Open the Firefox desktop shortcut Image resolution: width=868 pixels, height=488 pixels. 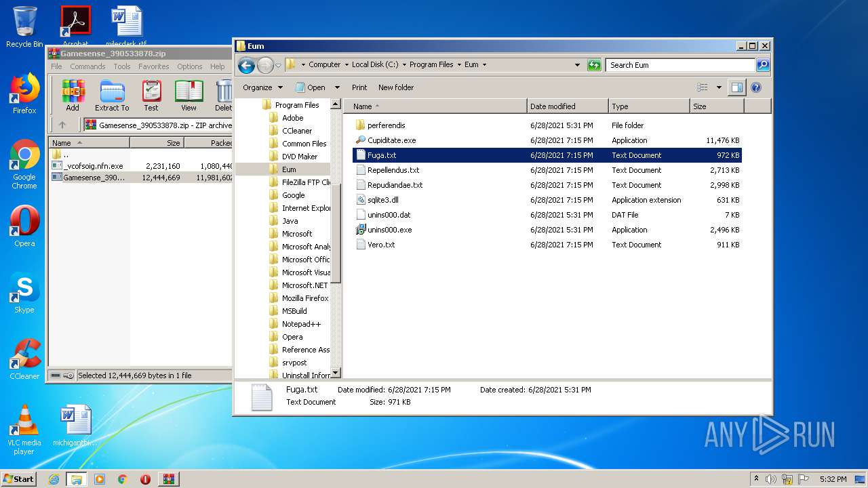[x=24, y=94]
